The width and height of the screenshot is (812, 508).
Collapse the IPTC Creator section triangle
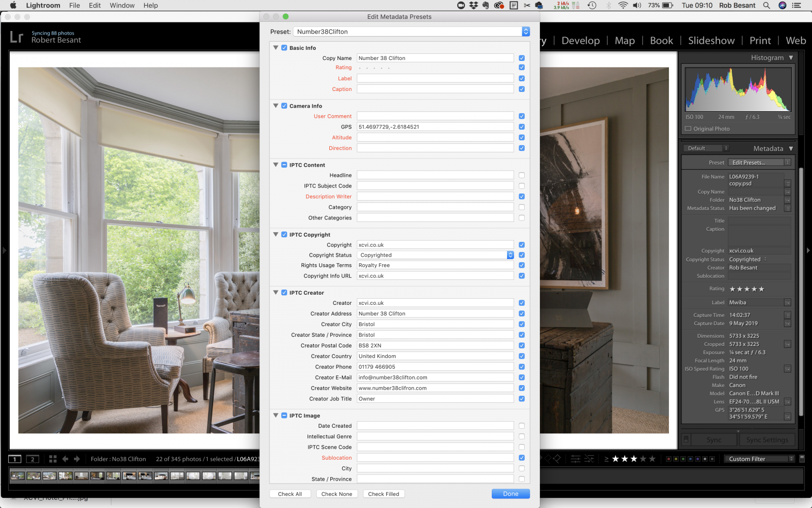point(276,293)
